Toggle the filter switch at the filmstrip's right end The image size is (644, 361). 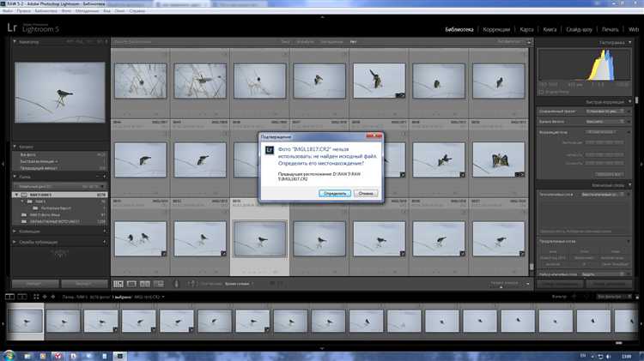[637, 297]
